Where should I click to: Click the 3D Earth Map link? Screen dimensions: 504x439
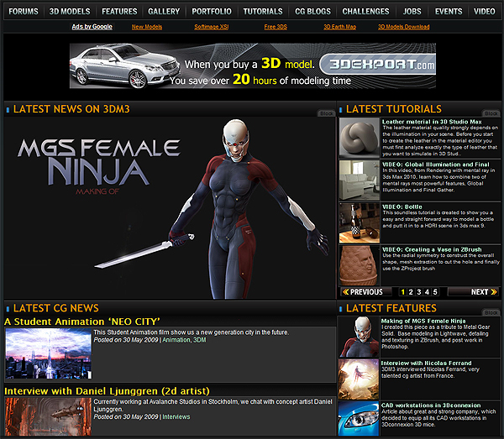coord(339,27)
